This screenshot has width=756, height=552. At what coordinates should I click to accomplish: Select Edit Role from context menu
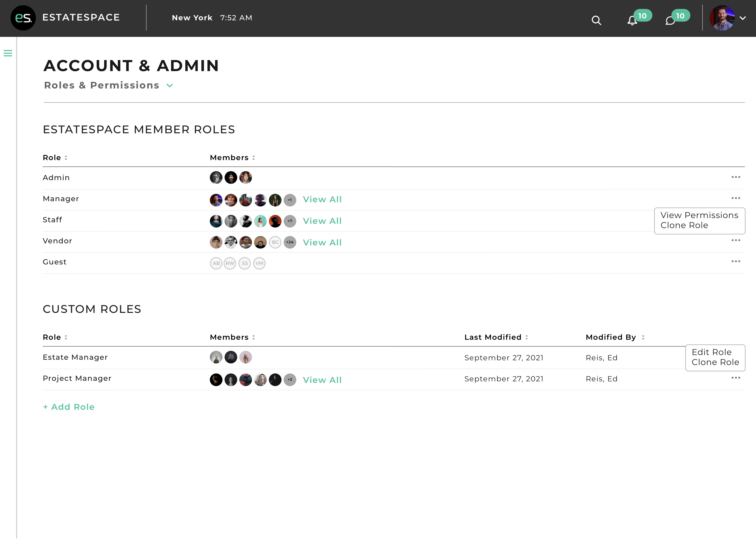tap(711, 352)
